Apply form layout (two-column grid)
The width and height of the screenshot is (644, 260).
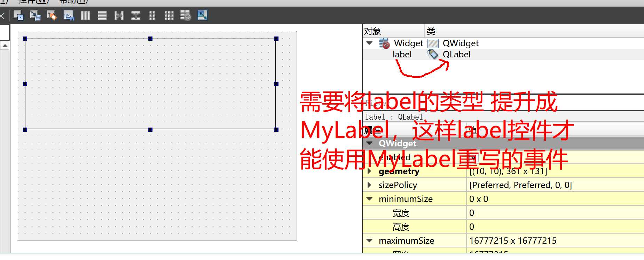(x=152, y=16)
